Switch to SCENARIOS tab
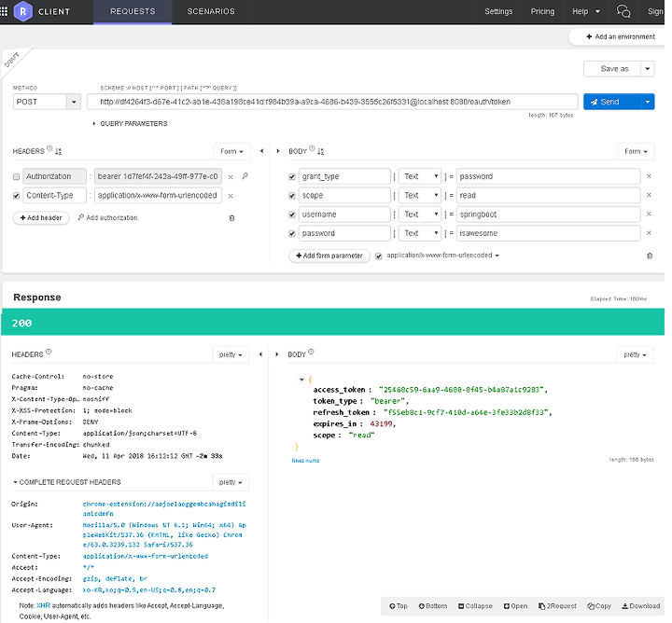The width and height of the screenshot is (672, 623). [211, 11]
